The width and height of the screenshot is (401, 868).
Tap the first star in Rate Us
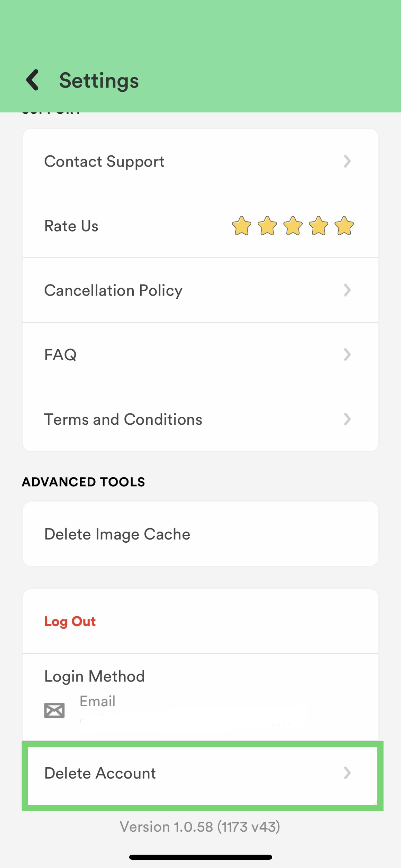(242, 226)
